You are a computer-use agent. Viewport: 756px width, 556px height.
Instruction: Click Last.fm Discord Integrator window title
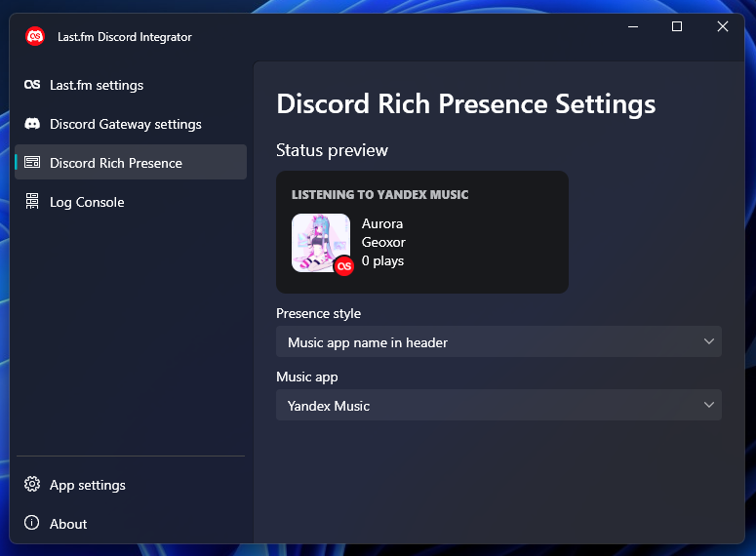coord(125,37)
